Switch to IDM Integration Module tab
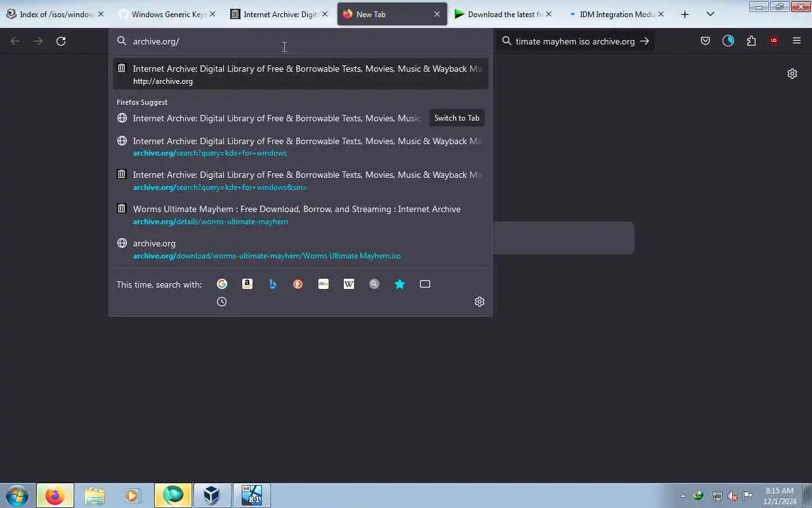 coord(615,14)
